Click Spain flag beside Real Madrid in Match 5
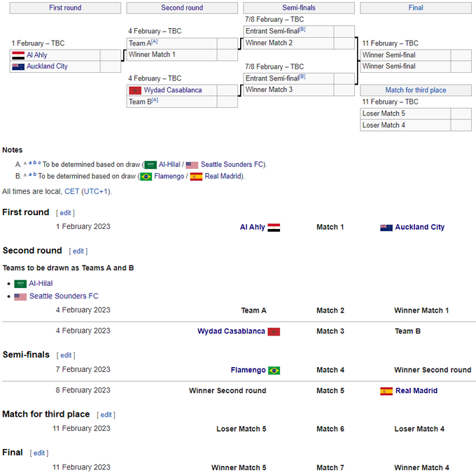Screen dimensions: 476x475 386,391
